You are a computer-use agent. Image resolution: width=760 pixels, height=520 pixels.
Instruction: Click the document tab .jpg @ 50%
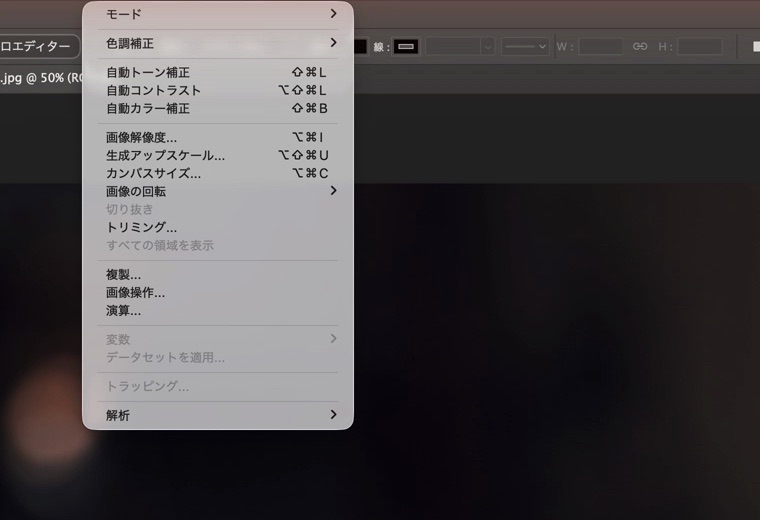[x=42, y=78]
